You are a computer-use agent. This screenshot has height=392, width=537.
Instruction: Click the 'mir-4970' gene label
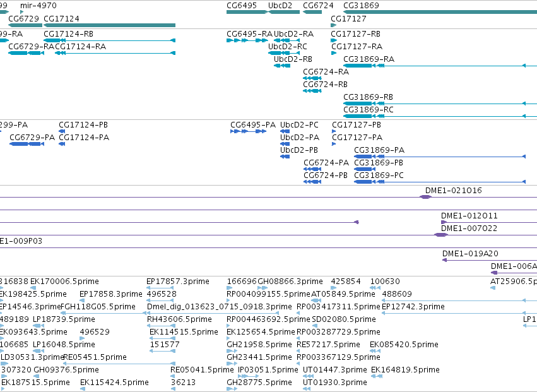point(38,6)
